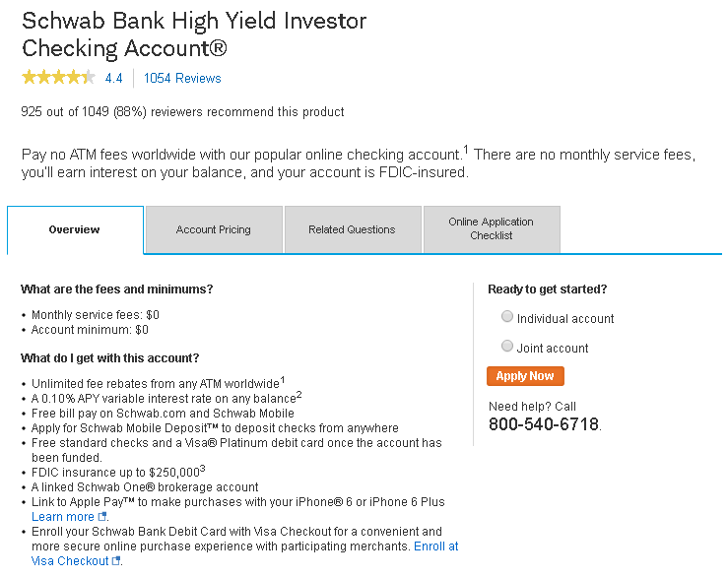The width and height of the screenshot is (728, 578).
Task: Click the star rating icons
Action: click(58, 78)
